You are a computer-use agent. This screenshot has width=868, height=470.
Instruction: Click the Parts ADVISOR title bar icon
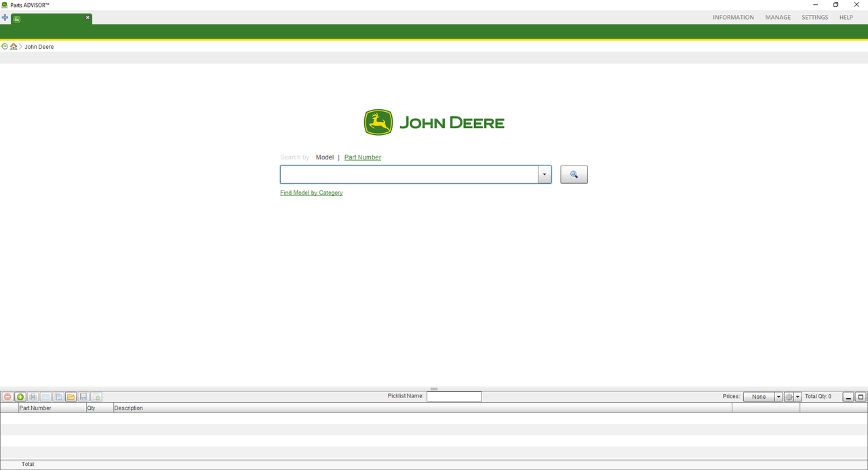coord(5,5)
